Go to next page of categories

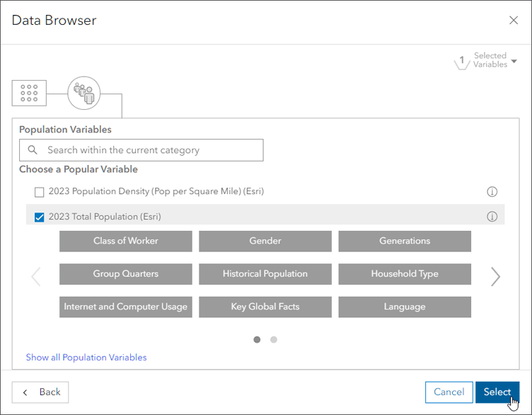[x=495, y=277]
